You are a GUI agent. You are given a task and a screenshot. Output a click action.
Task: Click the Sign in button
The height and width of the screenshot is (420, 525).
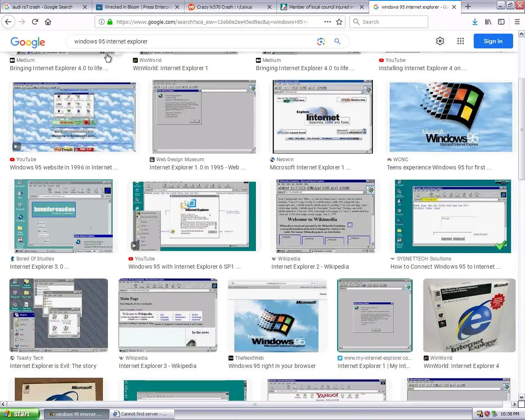tap(493, 41)
